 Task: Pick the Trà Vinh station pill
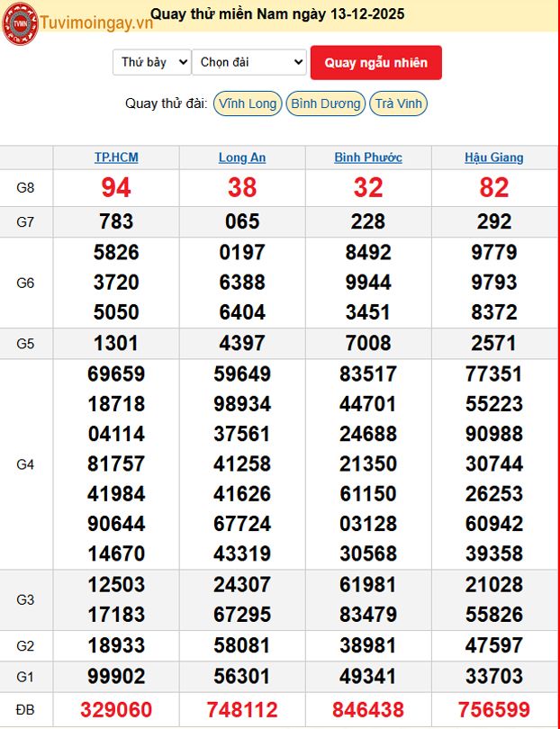(x=399, y=103)
